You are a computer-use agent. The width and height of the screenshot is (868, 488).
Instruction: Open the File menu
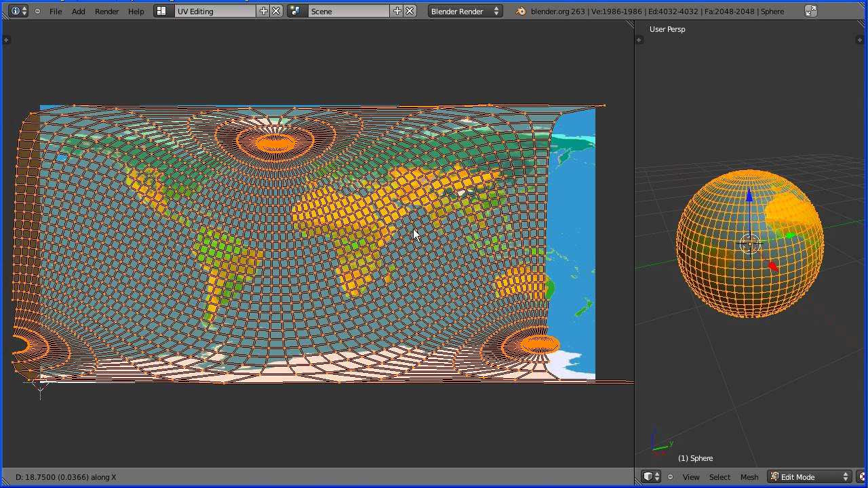click(x=56, y=11)
